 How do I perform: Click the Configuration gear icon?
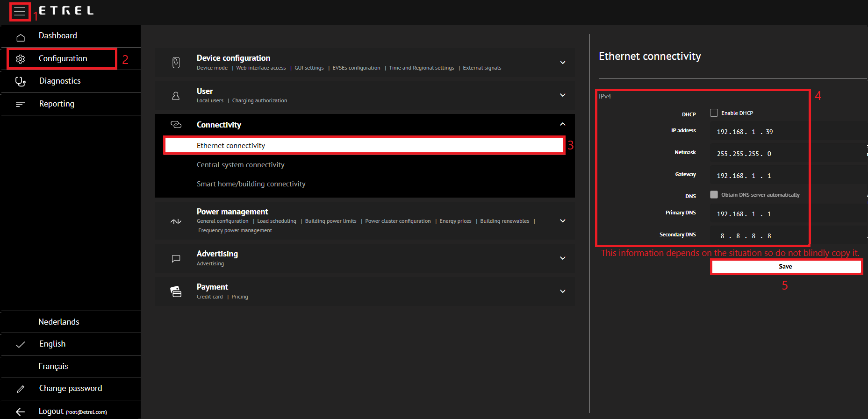point(21,59)
